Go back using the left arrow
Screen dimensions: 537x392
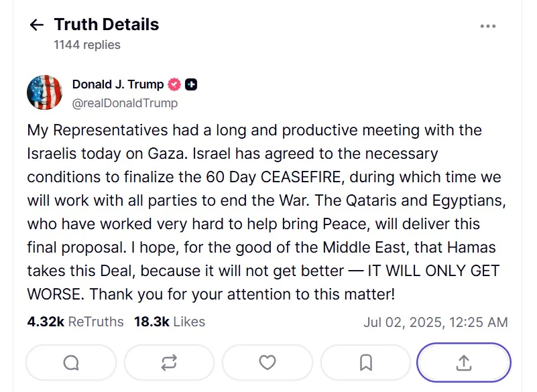pos(37,25)
